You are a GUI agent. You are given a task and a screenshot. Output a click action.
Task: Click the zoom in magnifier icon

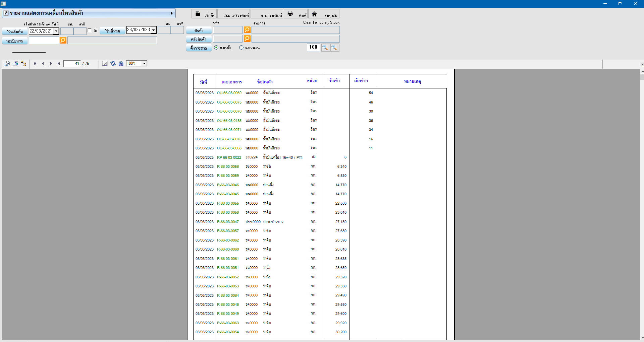334,48
